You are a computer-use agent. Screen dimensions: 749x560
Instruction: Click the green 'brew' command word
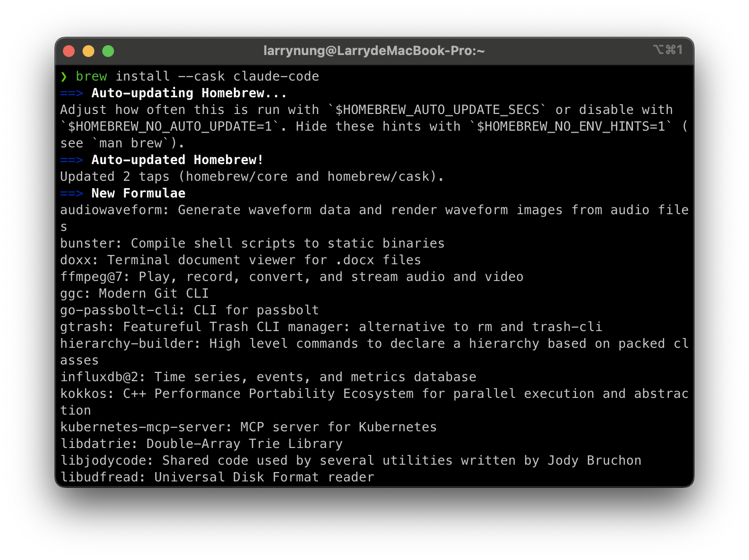tap(91, 77)
